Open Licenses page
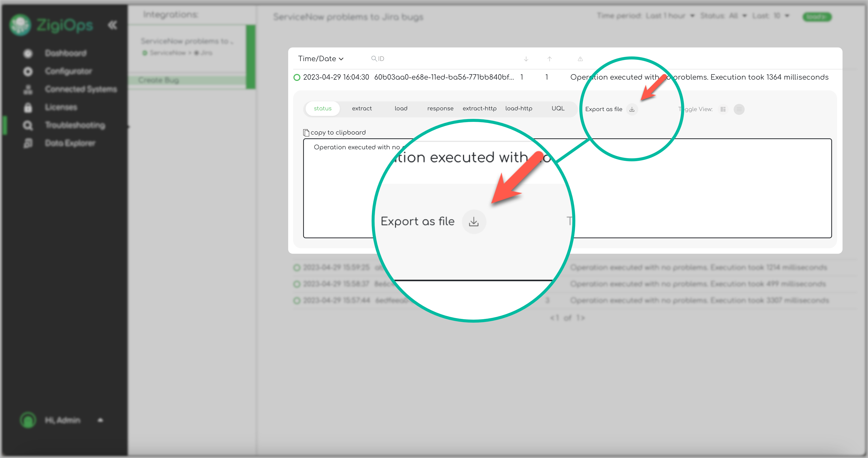 pos(61,107)
